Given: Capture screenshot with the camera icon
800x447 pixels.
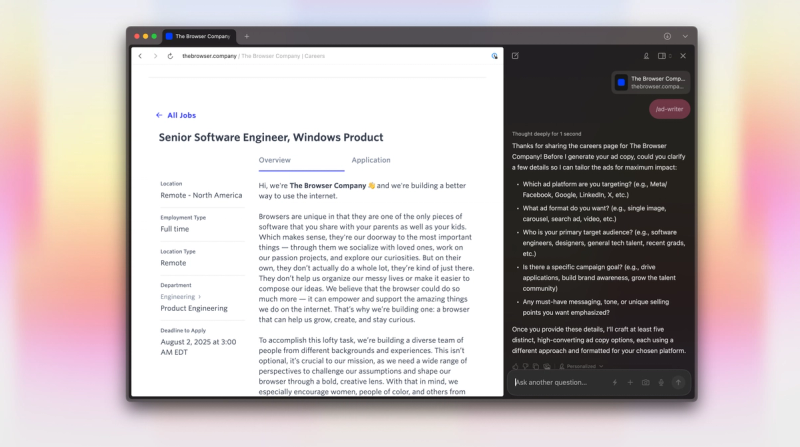Looking at the screenshot, I should tap(645, 382).
